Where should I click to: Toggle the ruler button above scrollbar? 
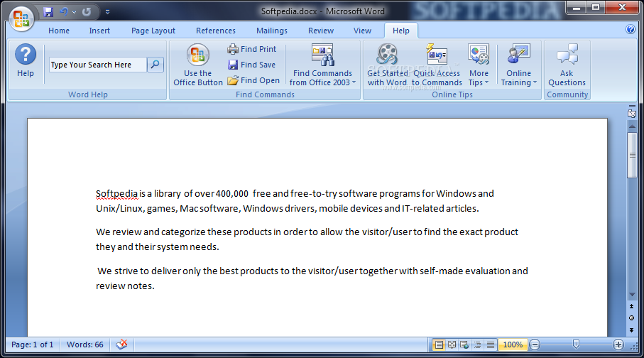coord(632,113)
